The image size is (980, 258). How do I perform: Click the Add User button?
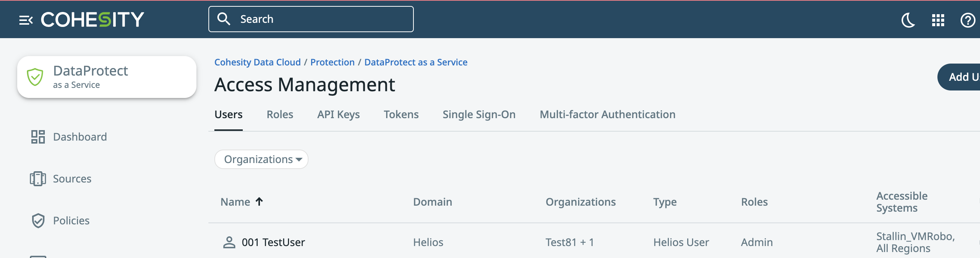(961, 77)
